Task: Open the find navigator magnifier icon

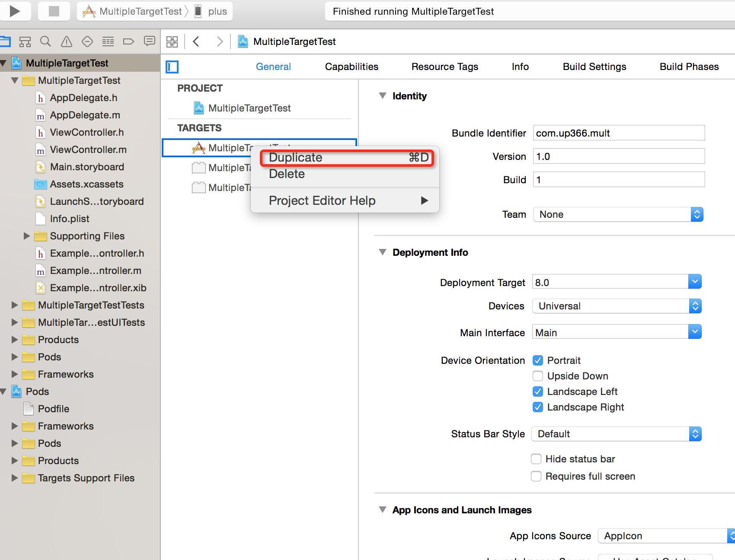Action: point(45,41)
